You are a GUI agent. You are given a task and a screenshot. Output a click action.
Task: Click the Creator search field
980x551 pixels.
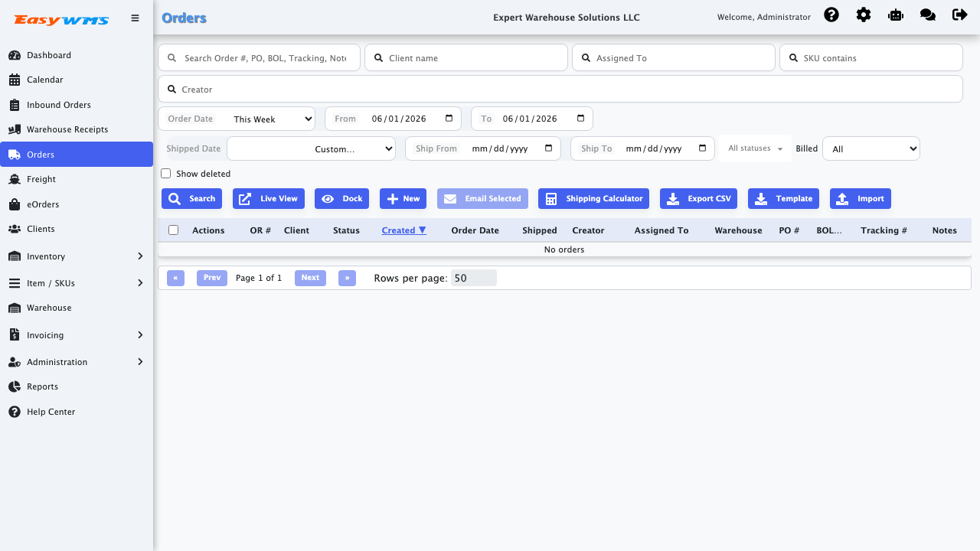point(560,89)
